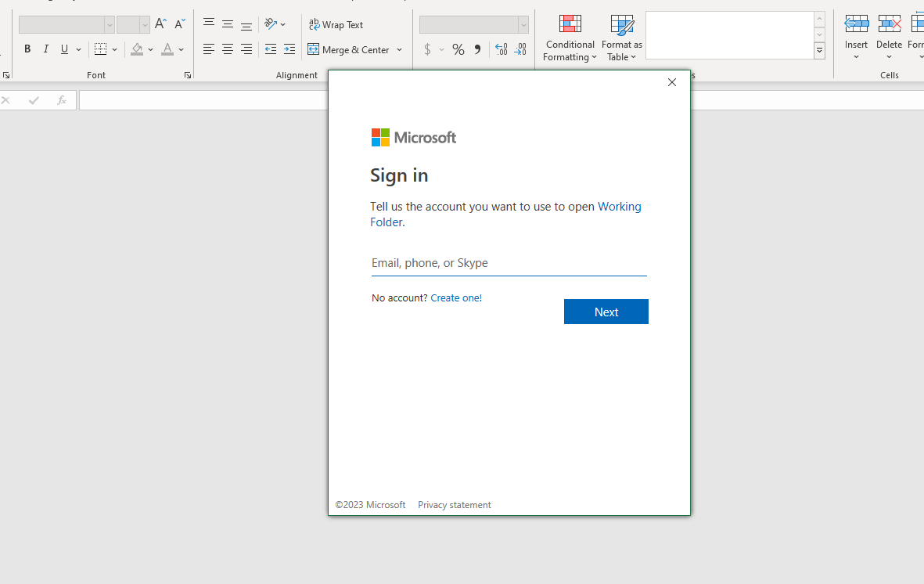
Task: Click the ©2023 Microsoft footer text
Action: [370, 505]
